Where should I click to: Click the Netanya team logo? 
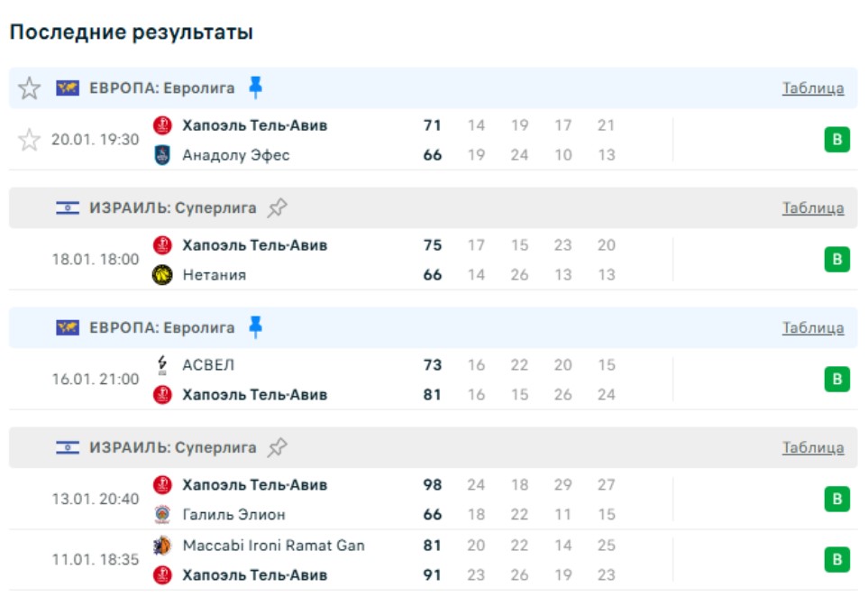coord(162,275)
